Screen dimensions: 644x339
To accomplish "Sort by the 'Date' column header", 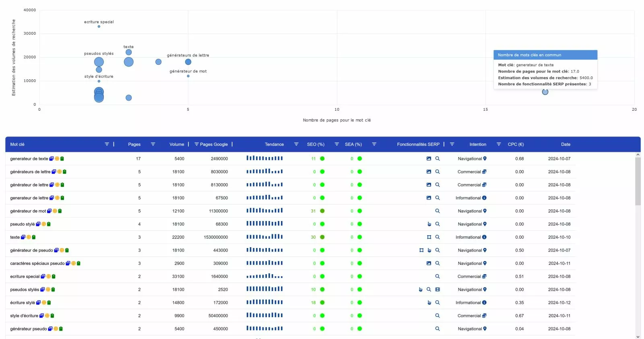I will click(x=566, y=144).
